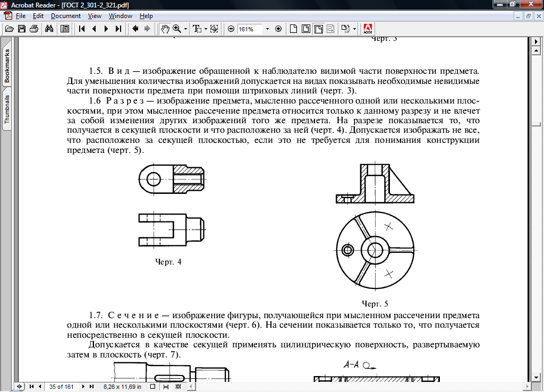Click the PDF document icon in the menu bar

tap(7, 16)
